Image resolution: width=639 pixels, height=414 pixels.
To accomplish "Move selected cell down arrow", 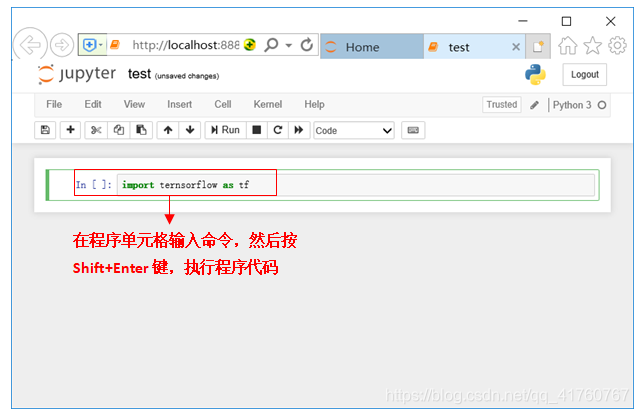I will [x=190, y=130].
